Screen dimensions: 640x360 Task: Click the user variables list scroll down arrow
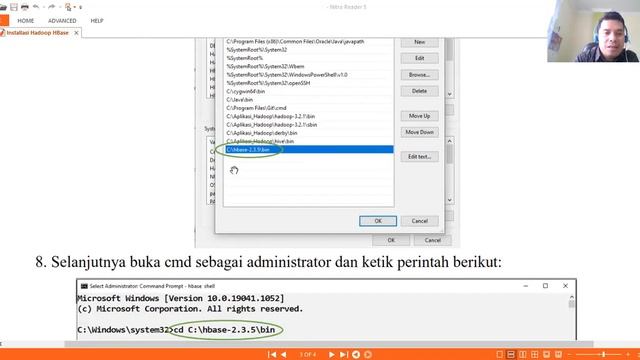(449, 94)
